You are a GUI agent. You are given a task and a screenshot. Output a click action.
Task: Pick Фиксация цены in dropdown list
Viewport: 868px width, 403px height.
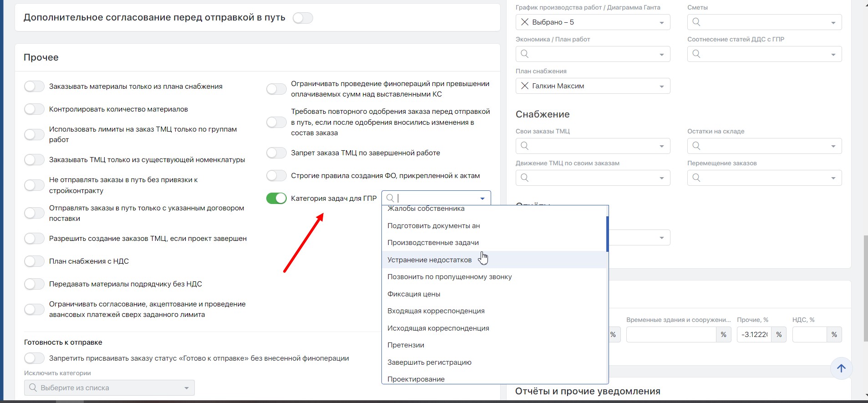[x=413, y=294]
